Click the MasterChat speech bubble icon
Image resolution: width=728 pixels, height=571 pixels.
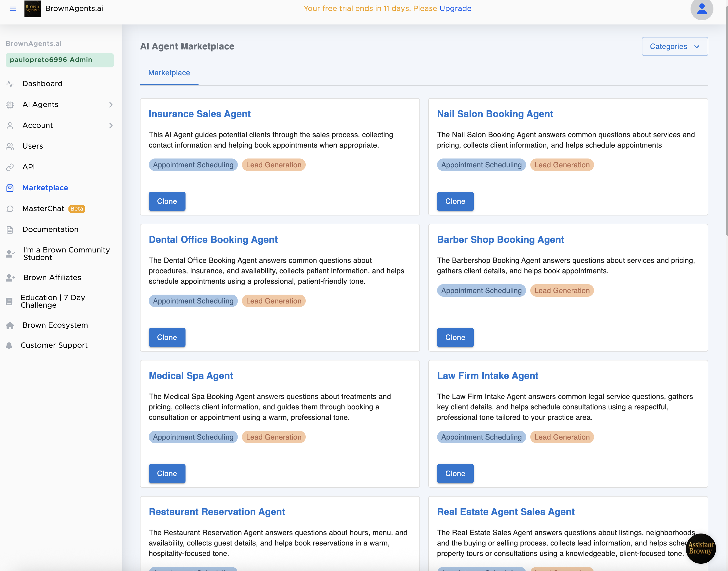pyautogui.click(x=10, y=209)
